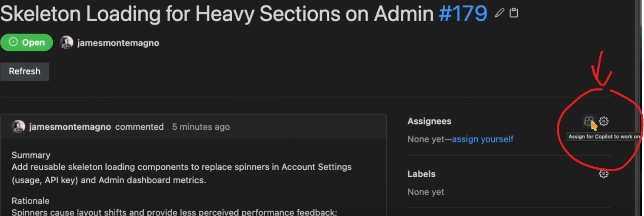Viewport: 644px width, 216px height.
Task: Click the Labels section heading
Action: coord(421,174)
